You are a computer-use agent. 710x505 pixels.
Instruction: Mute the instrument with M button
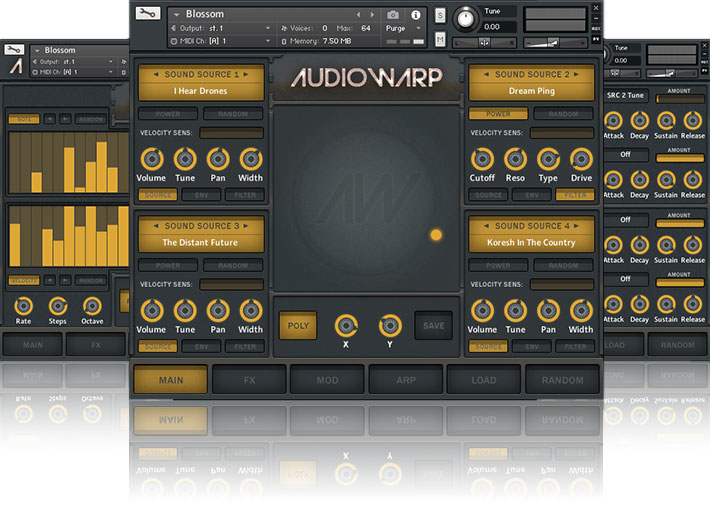point(441,39)
